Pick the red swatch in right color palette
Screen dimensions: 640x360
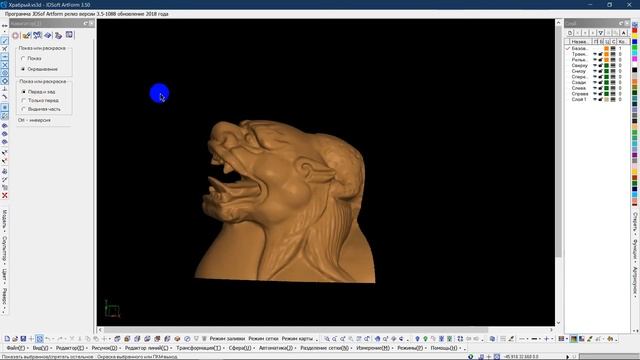click(x=635, y=31)
